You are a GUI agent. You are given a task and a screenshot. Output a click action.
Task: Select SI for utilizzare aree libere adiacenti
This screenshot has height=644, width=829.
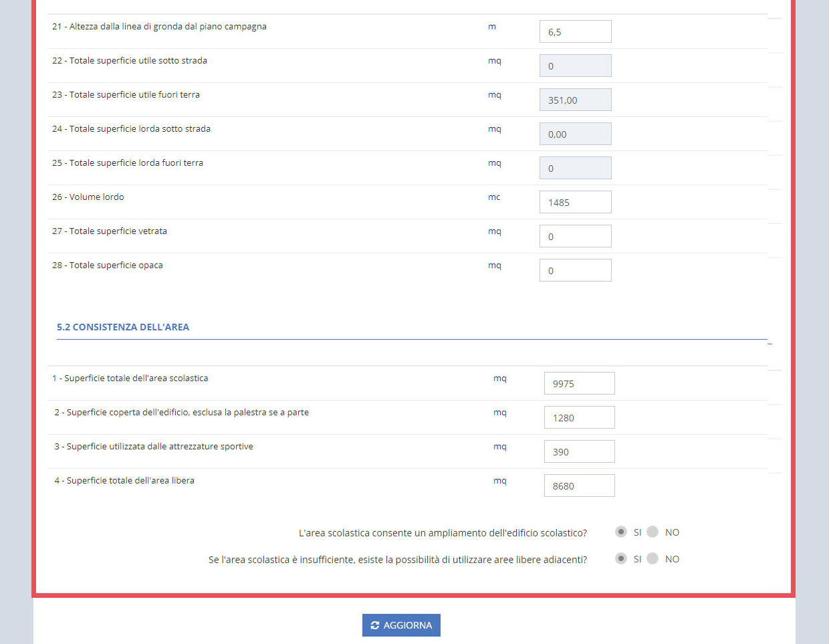[620, 558]
